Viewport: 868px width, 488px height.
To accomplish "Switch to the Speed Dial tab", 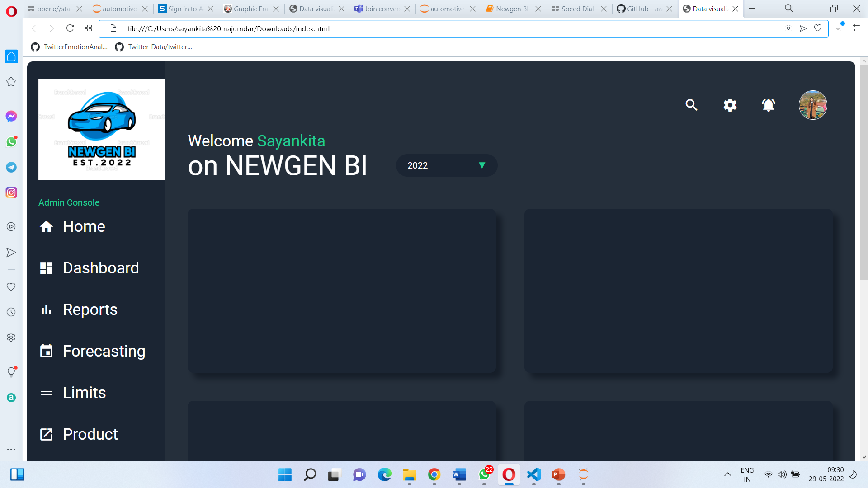I will (x=574, y=9).
